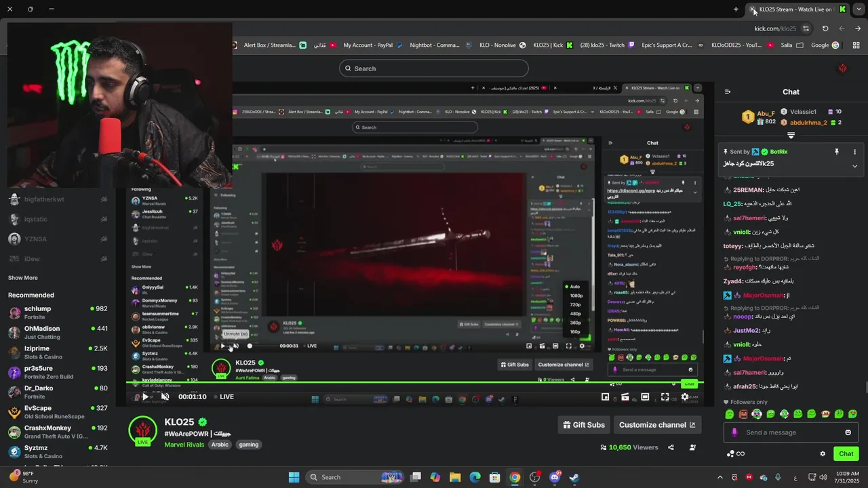Open klo25 - Twitch bookmark
The image size is (868, 488).
[x=607, y=45]
